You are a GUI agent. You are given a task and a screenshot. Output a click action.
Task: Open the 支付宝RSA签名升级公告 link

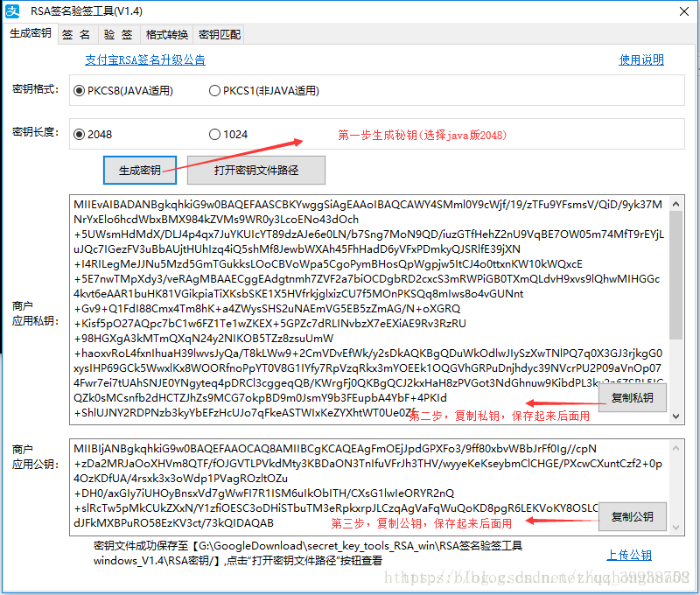tap(145, 59)
